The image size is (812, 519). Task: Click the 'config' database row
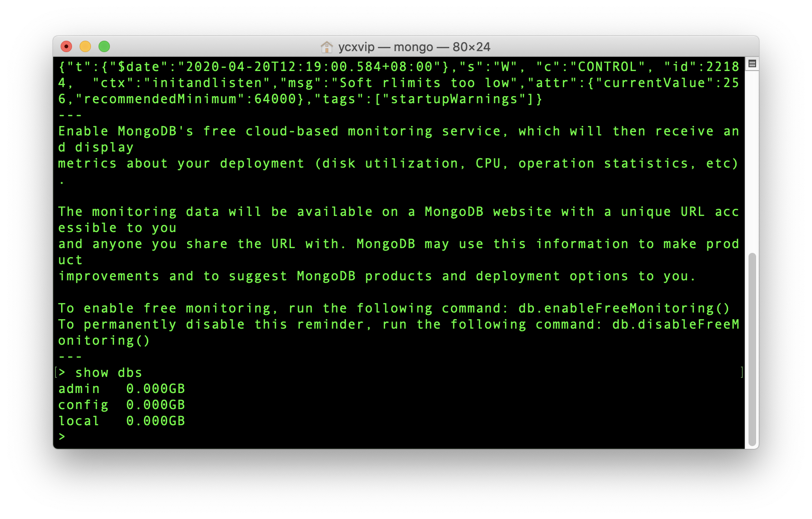point(122,405)
